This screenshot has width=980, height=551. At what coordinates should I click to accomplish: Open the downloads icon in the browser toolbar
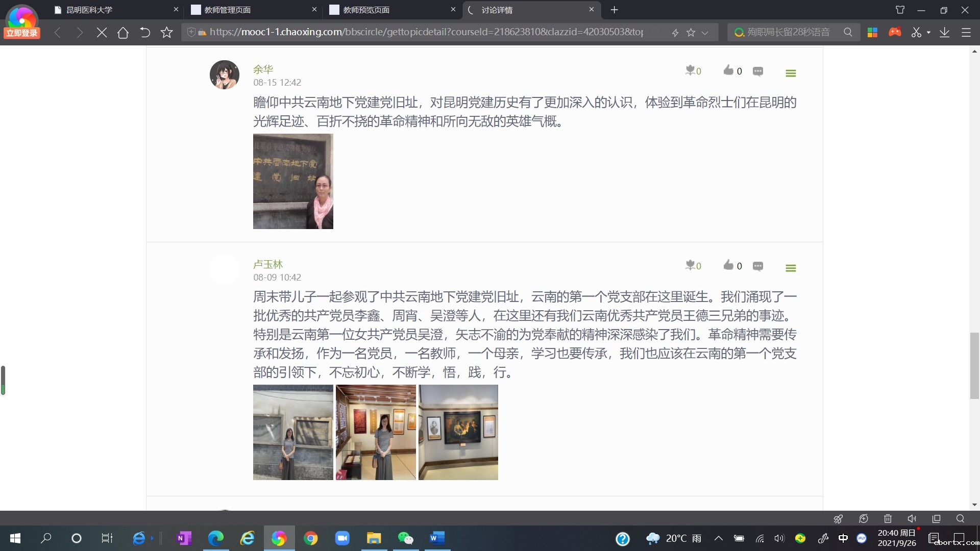944,33
